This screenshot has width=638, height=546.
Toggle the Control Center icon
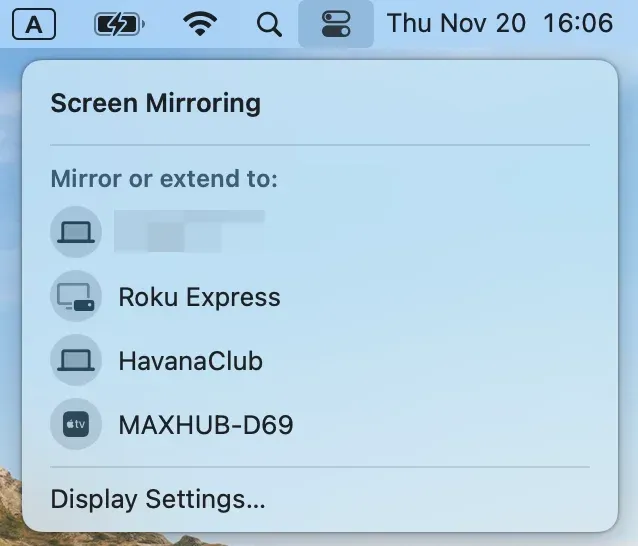tap(336, 24)
